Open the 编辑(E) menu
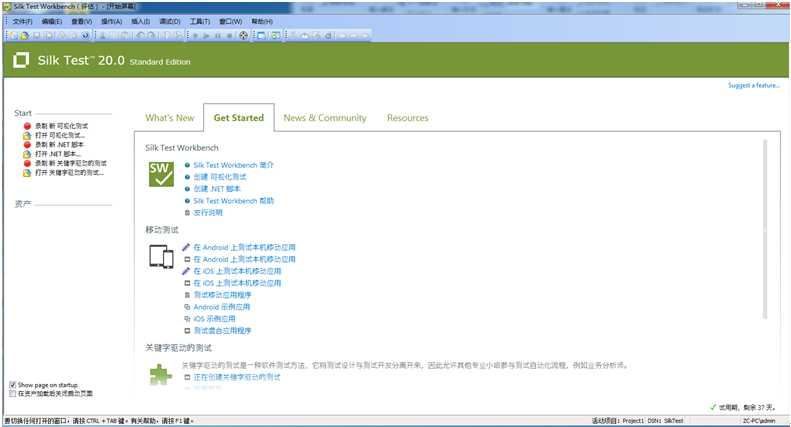The image size is (791, 427). point(51,22)
